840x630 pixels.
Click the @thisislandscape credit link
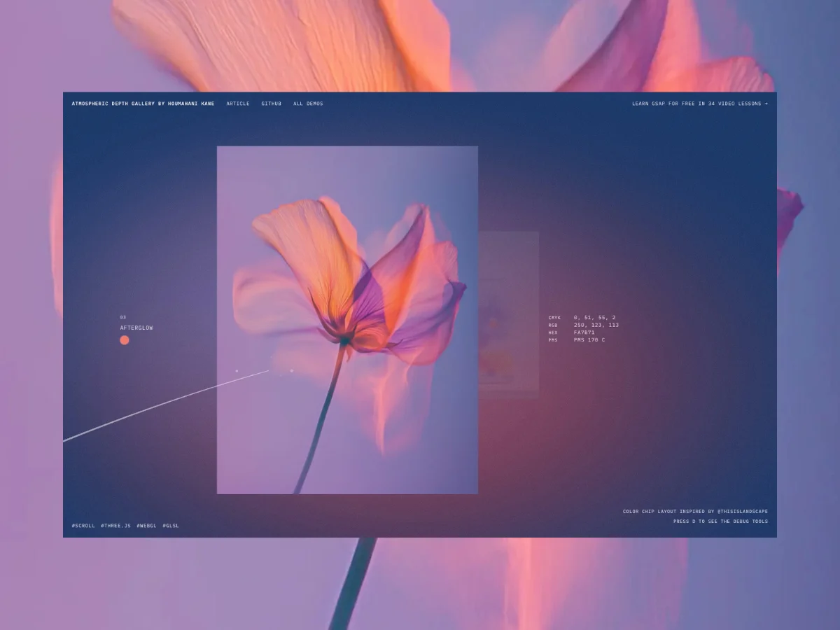pyautogui.click(x=742, y=512)
